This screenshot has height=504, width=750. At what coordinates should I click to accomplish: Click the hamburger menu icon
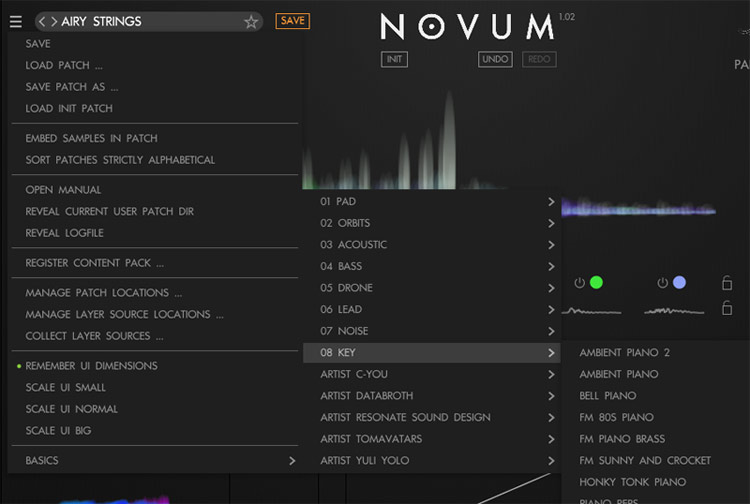[15, 21]
